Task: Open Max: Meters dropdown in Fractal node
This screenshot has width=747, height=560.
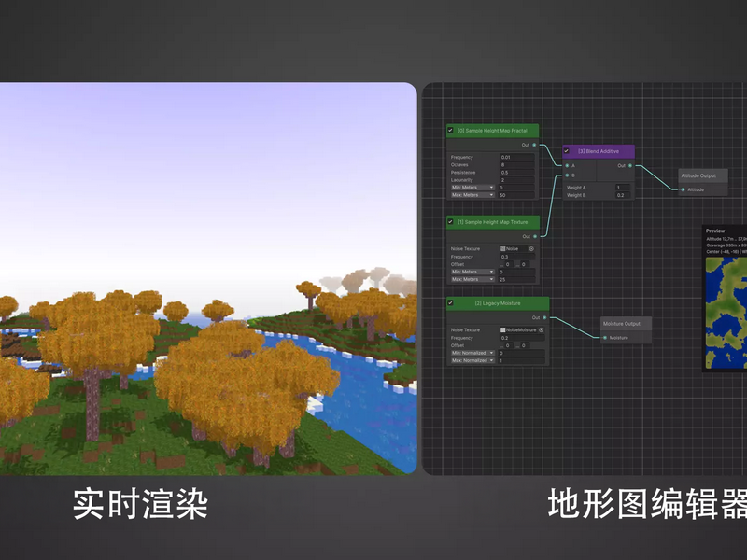Action: (472, 195)
